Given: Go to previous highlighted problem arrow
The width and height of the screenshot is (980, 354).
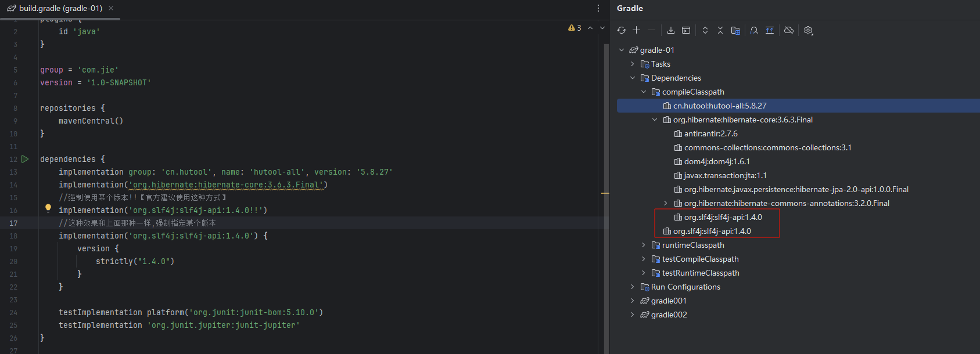Looking at the screenshot, I should point(590,28).
